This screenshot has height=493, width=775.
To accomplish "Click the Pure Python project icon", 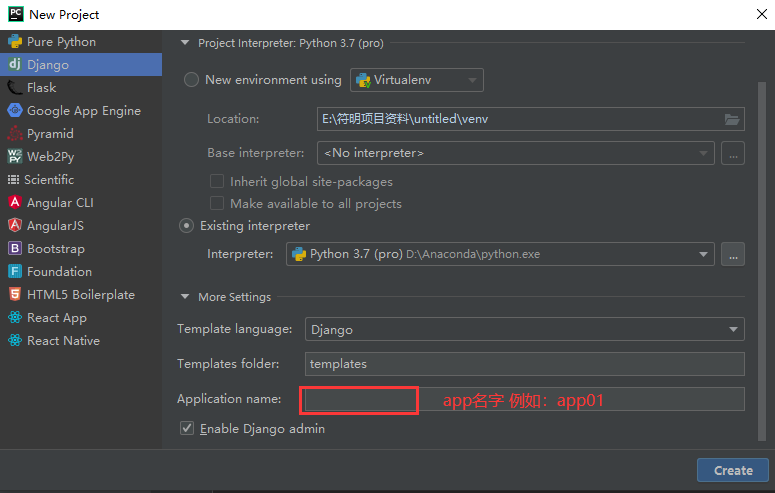I will click(15, 42).
